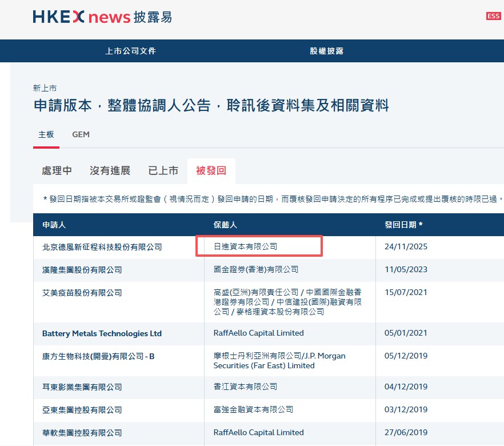Click the date 04/12/2019

click(406, 387)
